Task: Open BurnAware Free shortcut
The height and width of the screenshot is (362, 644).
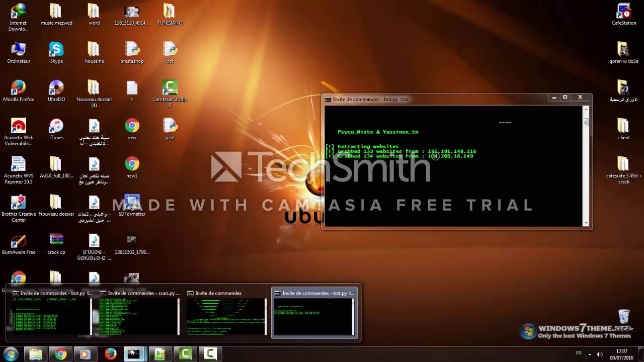Action: point(19,243)
